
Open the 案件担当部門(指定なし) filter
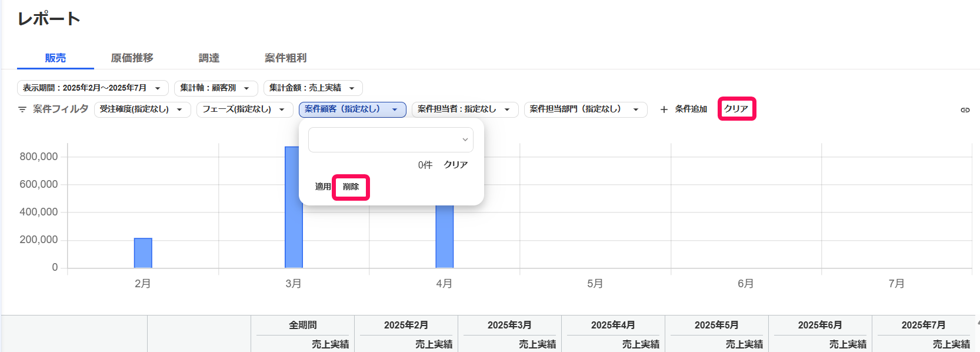coord(586,109)
